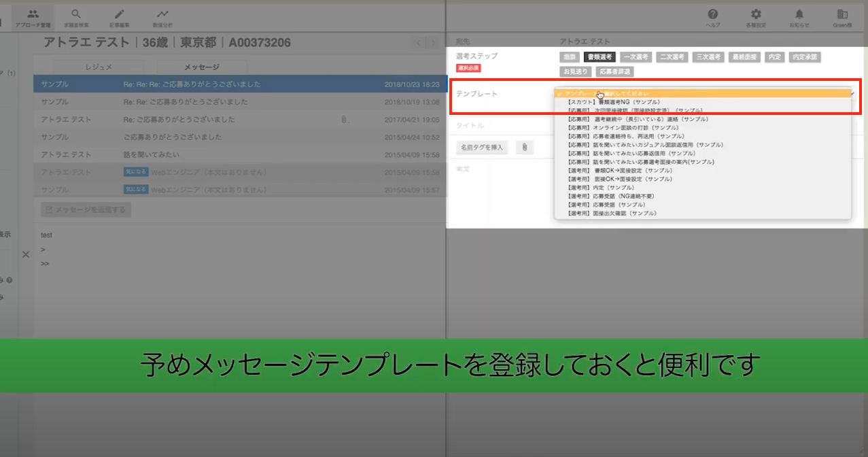Screen dimensions: 868x457
Task: Open ヘルプ question mark icon
Action: (x=713, y=14)
